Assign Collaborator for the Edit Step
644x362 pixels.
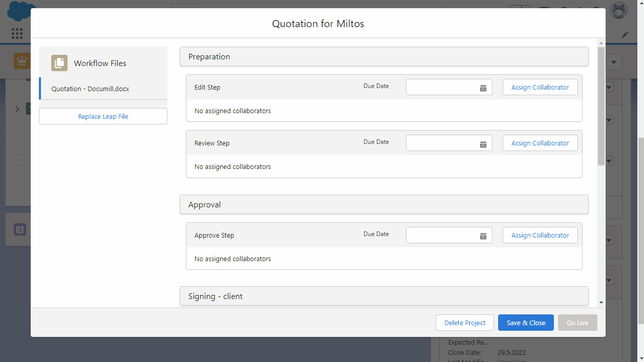[x=540, y=87]
